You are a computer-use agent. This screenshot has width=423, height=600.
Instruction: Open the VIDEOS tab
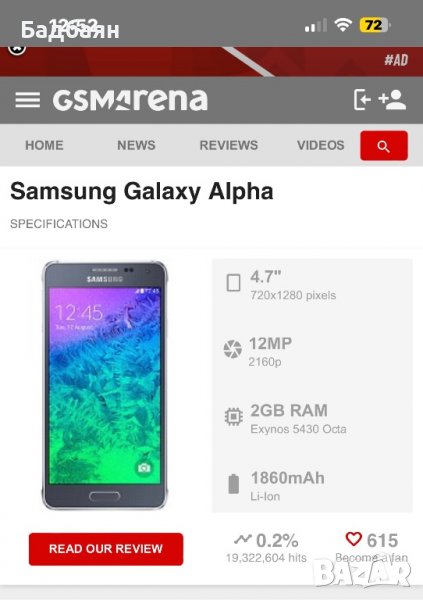(x=321, y=145)
